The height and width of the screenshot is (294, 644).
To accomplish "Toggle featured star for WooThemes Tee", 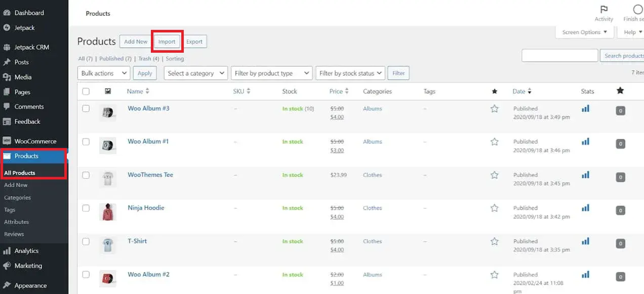I will pos(495,175).
